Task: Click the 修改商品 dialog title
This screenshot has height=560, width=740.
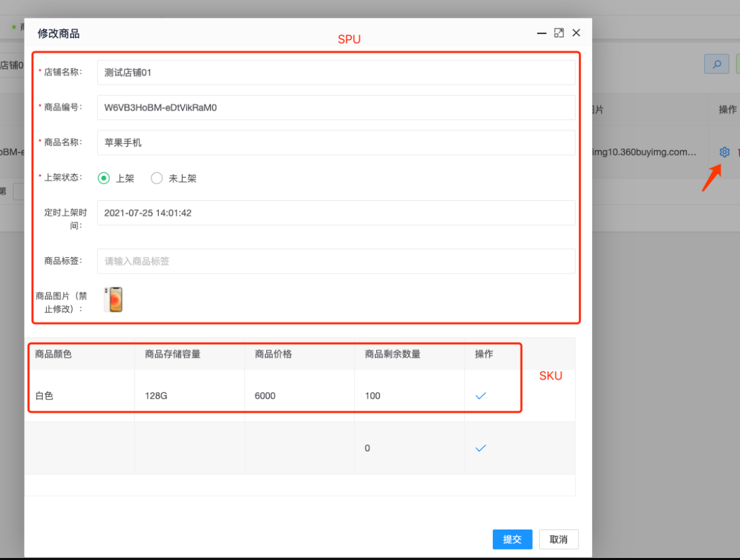Action: pyautogui.click(x=58, y=33)
